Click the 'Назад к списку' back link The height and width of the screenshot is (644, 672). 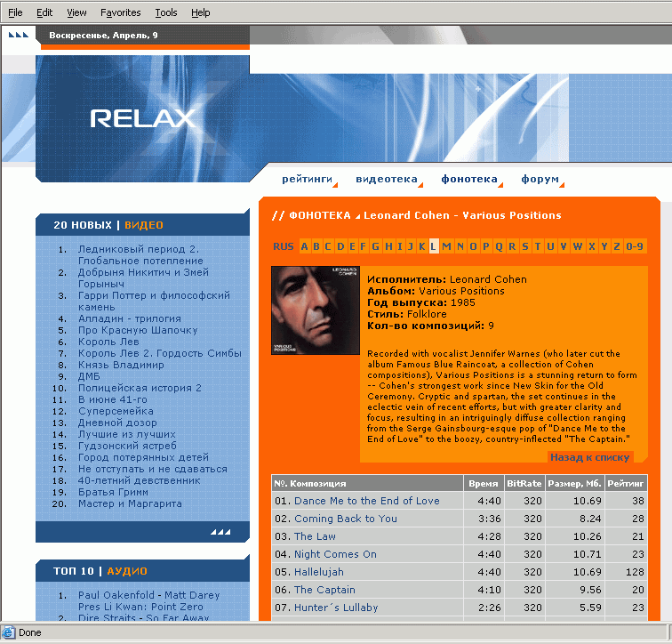pyautogui.click(x=589, y=457)
